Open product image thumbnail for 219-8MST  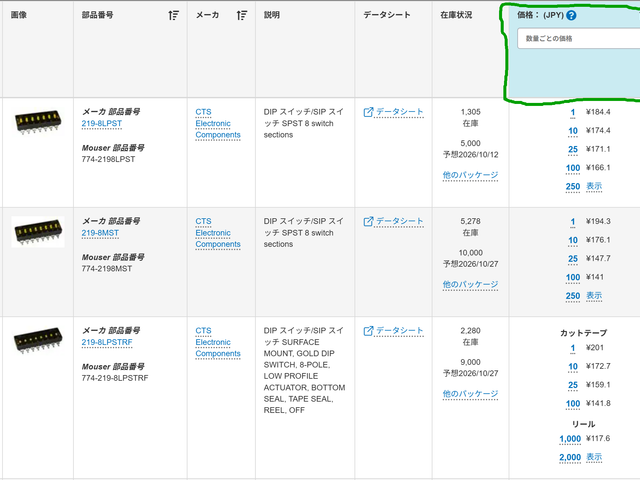tap(38, 232)
